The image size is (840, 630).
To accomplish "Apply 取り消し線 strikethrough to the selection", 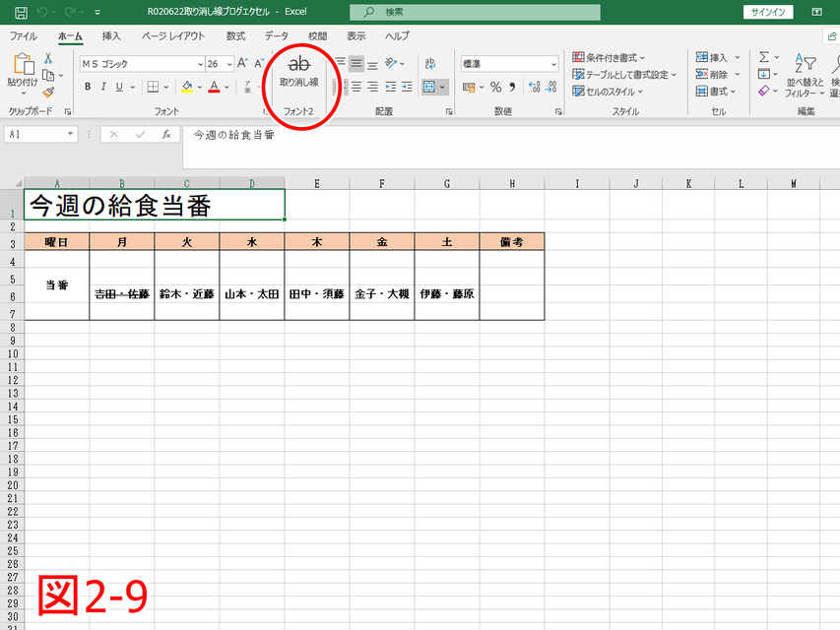I will pos(299,71).
